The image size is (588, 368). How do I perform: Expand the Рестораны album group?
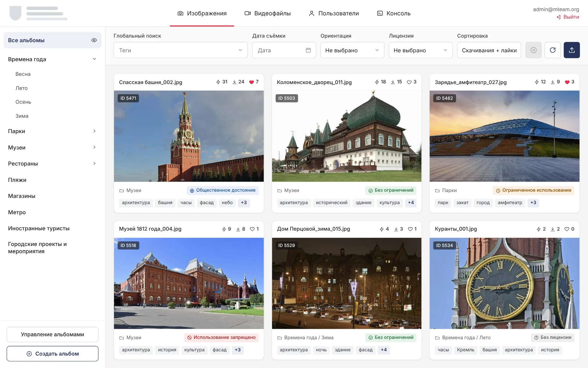coord(94,164)
